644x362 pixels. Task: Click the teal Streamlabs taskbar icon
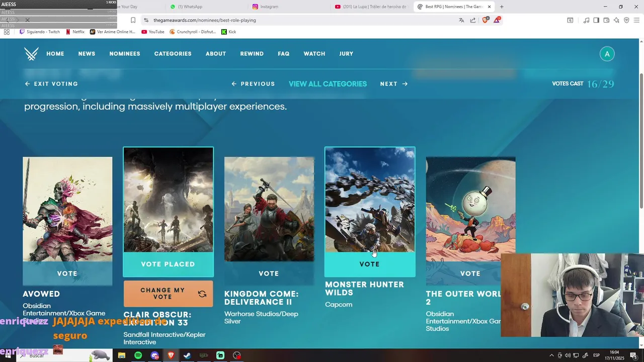pos(220,355)
